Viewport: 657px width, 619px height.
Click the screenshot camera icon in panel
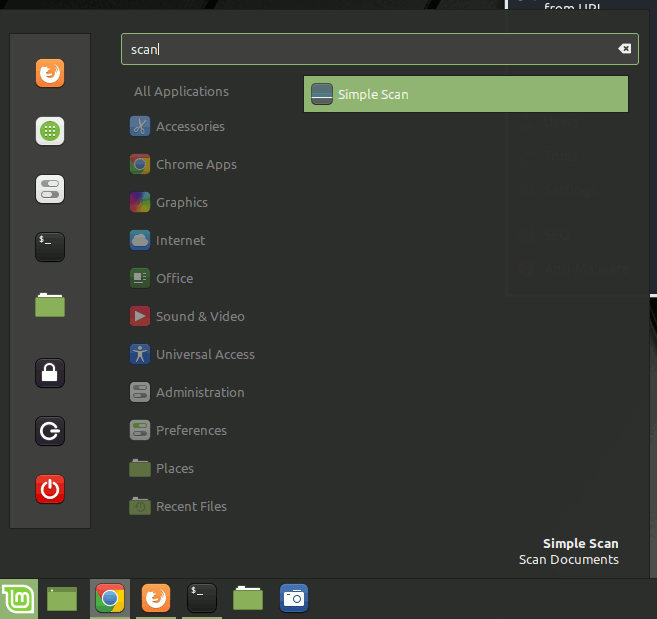[x=294, y=598]
